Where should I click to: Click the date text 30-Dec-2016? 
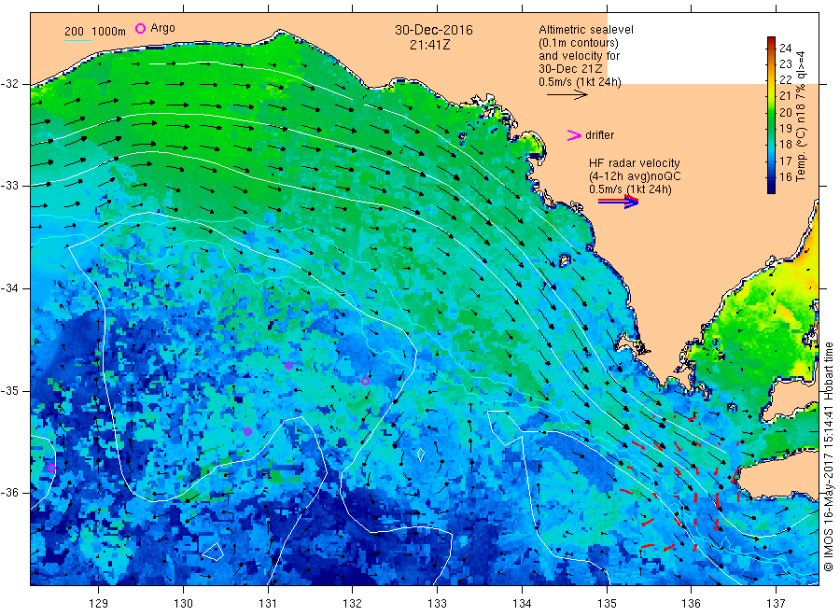point(434,30)
